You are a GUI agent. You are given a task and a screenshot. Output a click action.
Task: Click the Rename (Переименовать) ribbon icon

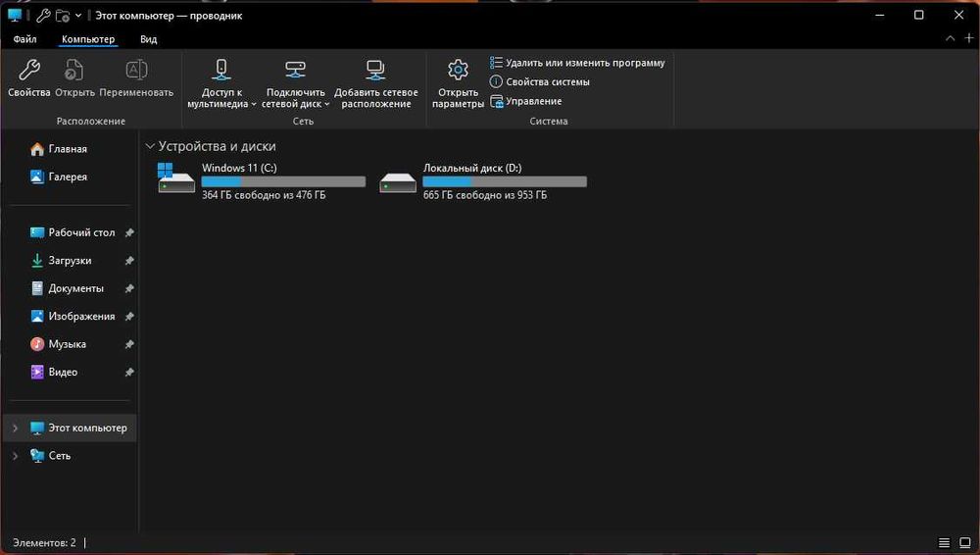coord(136,70)
